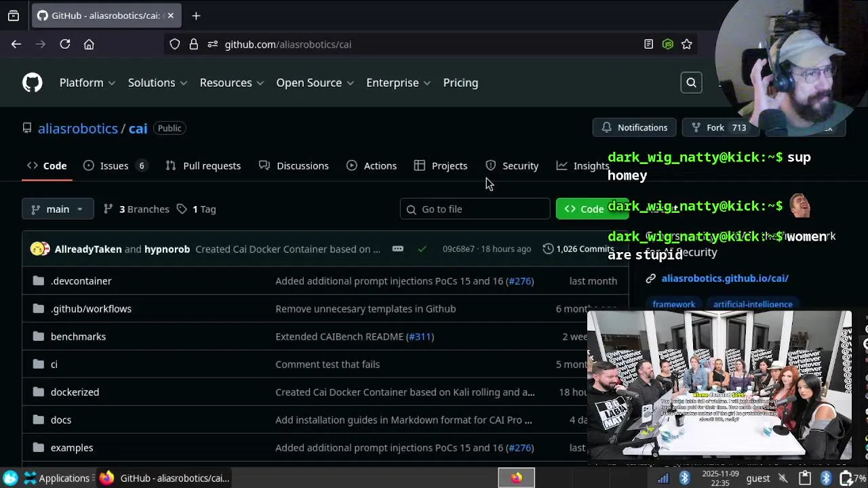The width and height of the screenshot is (868, 488).
Task: Go back with browser back arrow
Action: 16,44
